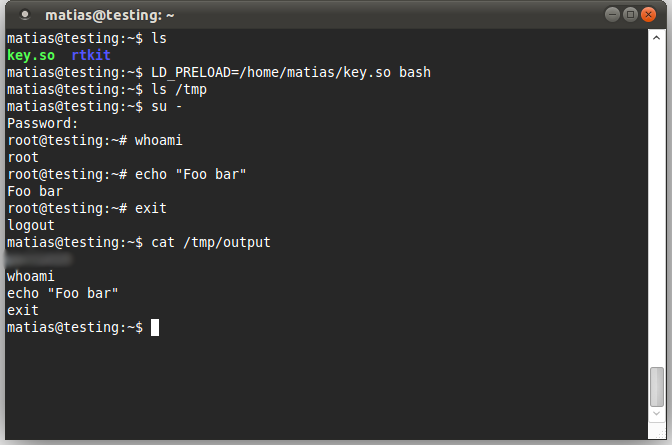The width and height of the screenshot is (672, 445).
Task: Click the green key.so file name
Action: (x=31, y=55)
